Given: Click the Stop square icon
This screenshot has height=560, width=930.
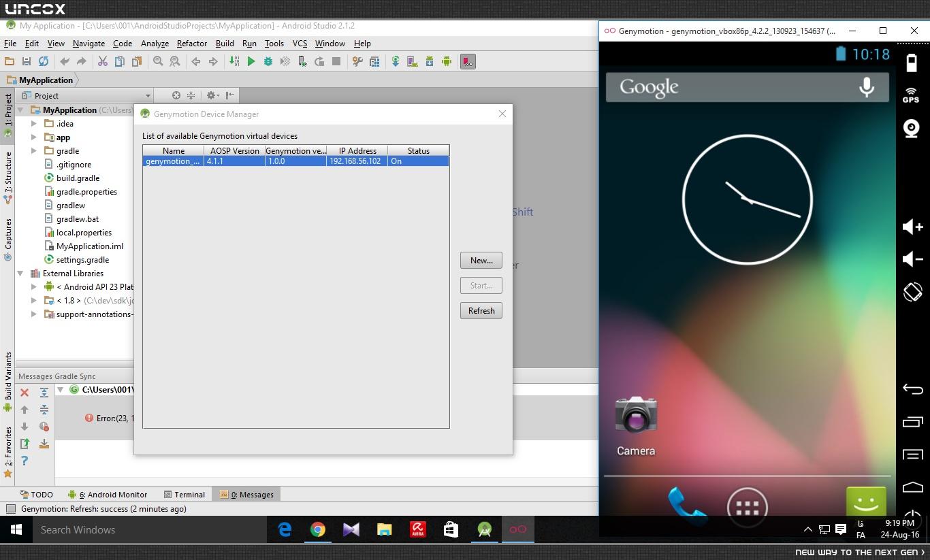Looking at the screenshot, I should pos(336,61).
